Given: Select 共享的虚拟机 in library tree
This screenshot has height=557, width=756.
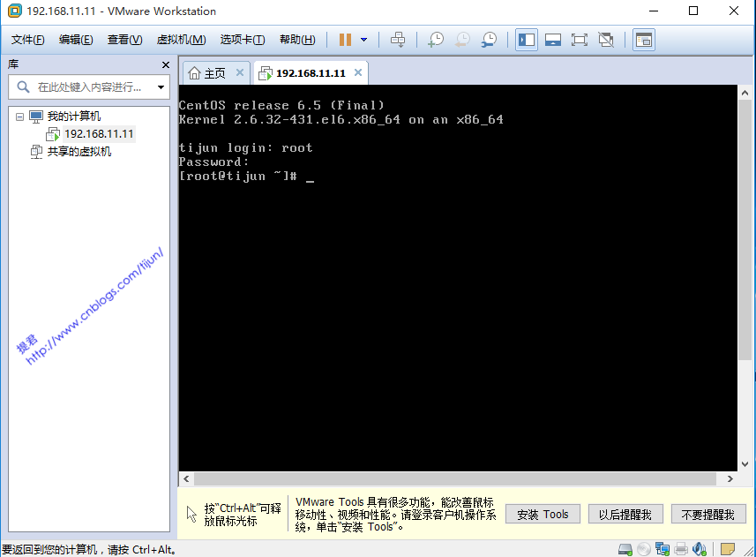Looking at the screenshot, I should click(79, 152).
